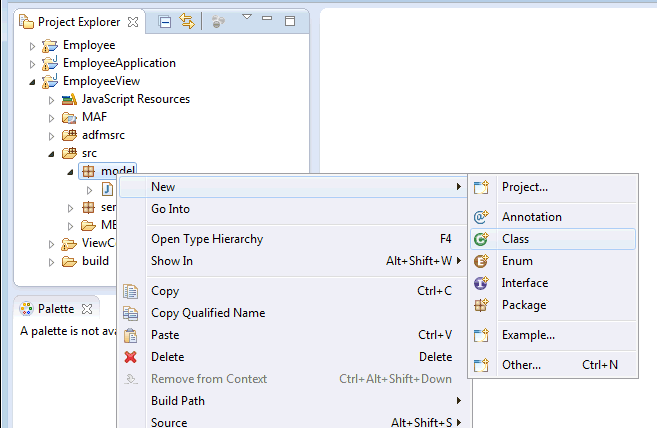Viewport: 657px width, 428px height.
Task: Click the Copy Qualified Name icon
Action: coord(130,313)
